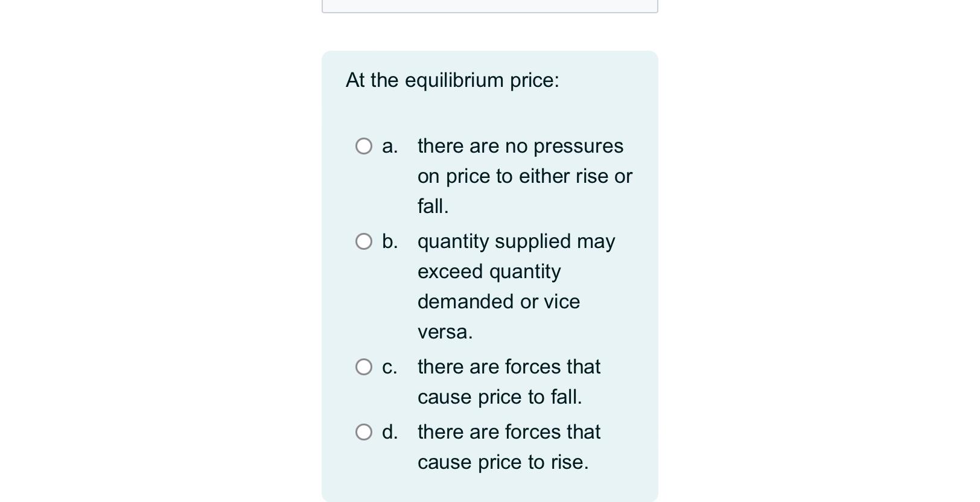980x502 pixels.
Task: Click the box above the question card
Action: coord(489,5)
